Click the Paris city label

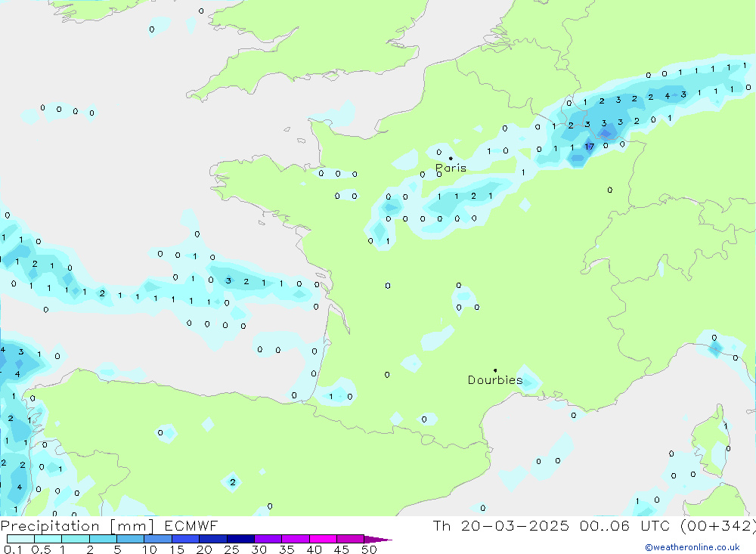pyautogui.click(x=451, y=168)
